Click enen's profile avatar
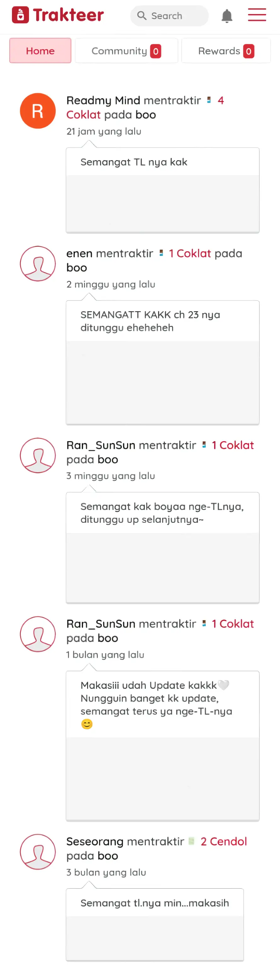This screenshot has width=280, height=980. pyautogui.click(x=38, y=264)
